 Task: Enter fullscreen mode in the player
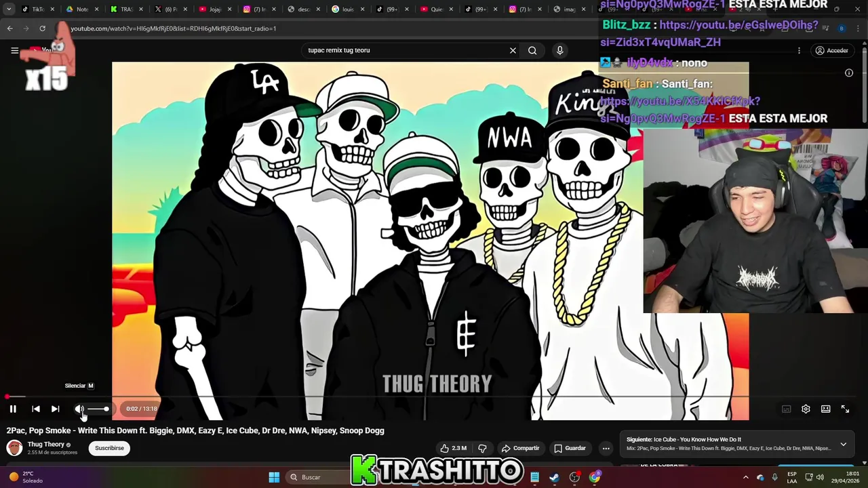[845, 409]
